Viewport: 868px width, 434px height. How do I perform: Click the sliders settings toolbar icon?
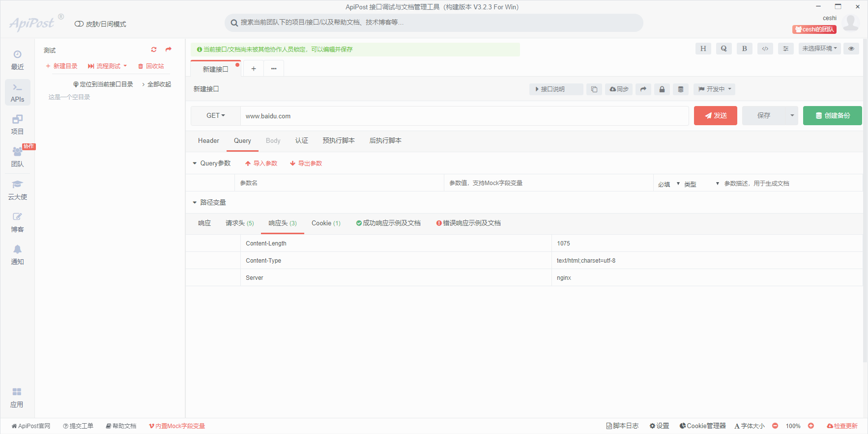786,49
